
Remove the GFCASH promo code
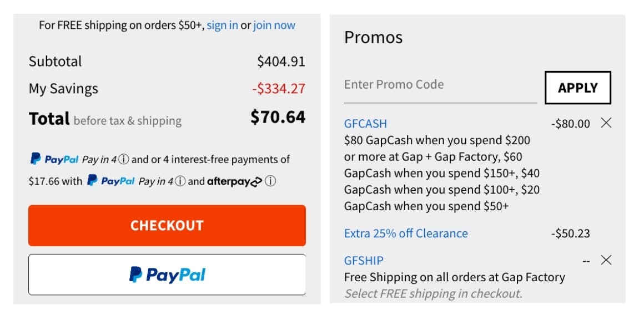tap(606, 123)
